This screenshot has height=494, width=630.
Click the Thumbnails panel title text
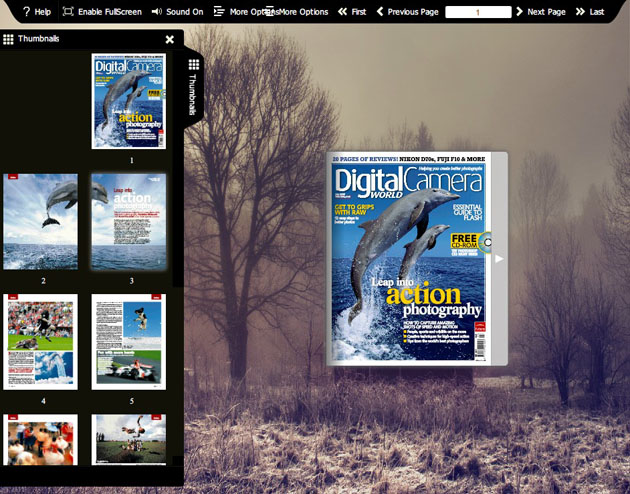(39, 39)
